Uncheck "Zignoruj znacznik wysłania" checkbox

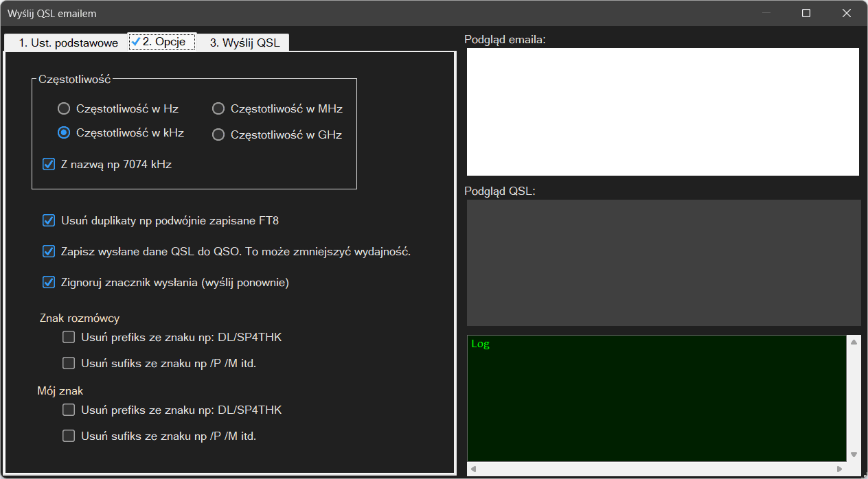pyautogui.click(x=49, y=282)
